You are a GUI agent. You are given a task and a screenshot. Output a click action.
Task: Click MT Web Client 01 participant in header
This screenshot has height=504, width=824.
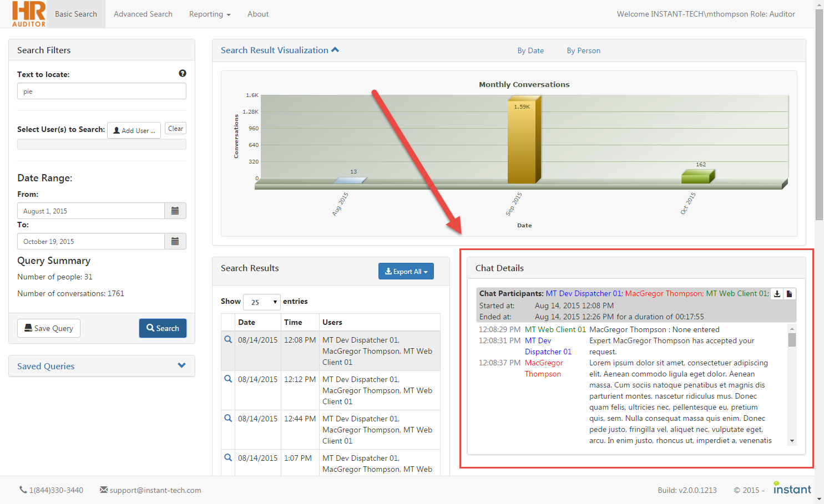coord(737,293)
